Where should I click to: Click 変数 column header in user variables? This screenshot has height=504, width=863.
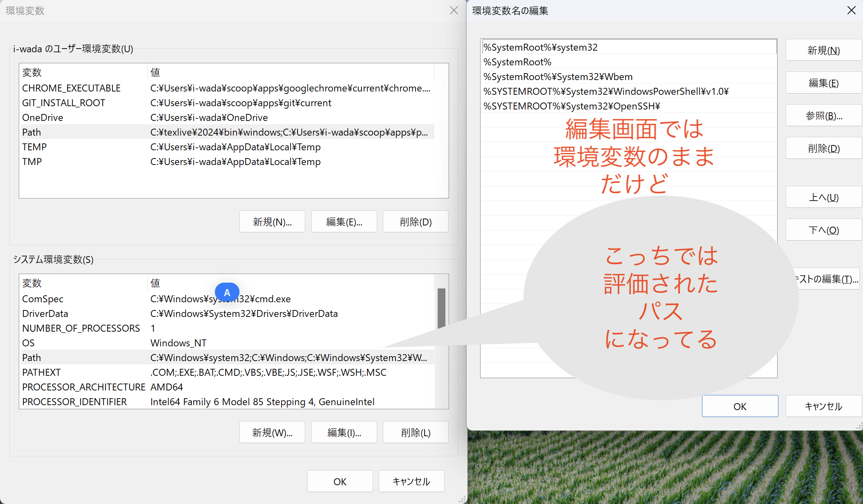coord(84,72)
